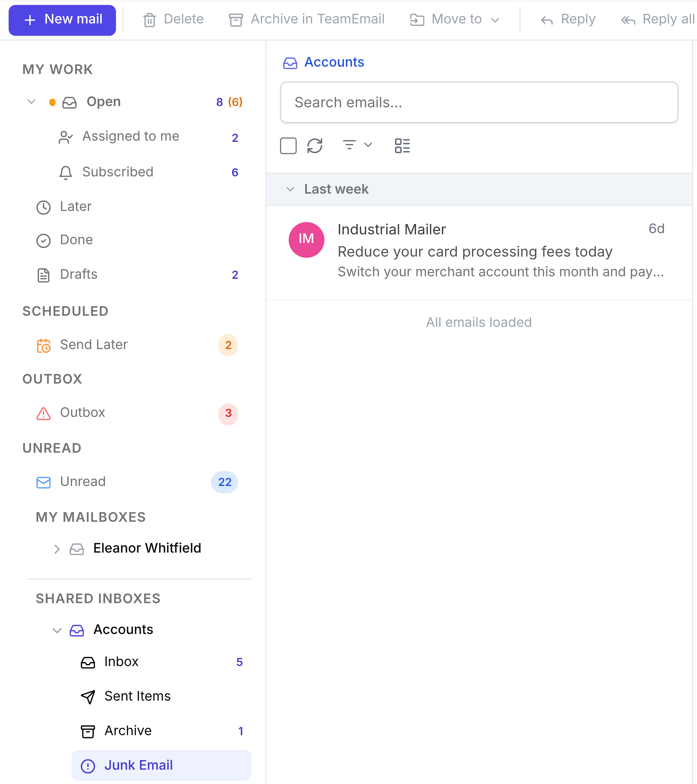Archive in TeamEmail
The image size is (697, 784).
[x=306, y=19]
